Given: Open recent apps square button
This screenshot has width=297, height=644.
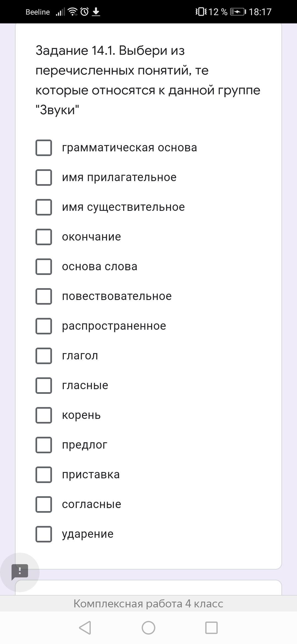Looking at the screenshot, I should pos(211,628).
